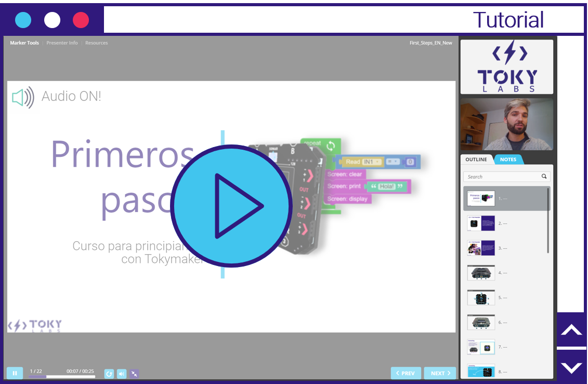588x384 pixels.
Task: Go to the next slide
Action: click(439, 373)
